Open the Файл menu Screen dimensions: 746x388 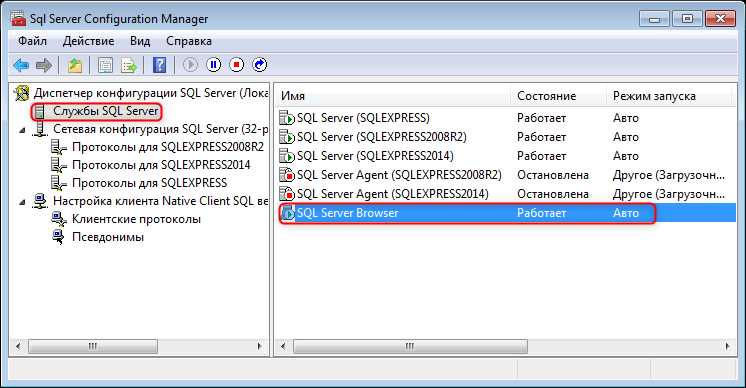(32, 41)
